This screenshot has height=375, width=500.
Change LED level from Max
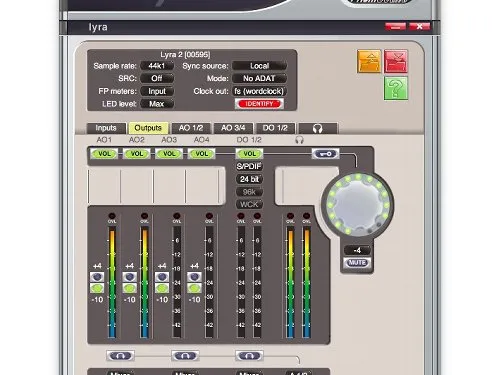pos(157,104)
